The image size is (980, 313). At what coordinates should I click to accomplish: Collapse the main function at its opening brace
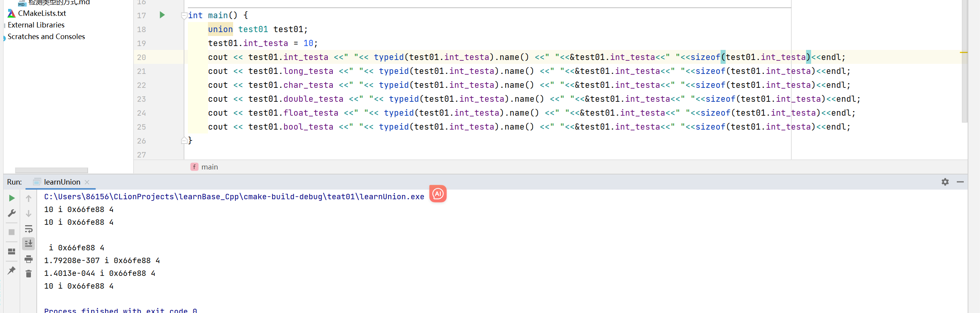pyautogui.click(x=184, y=16)
